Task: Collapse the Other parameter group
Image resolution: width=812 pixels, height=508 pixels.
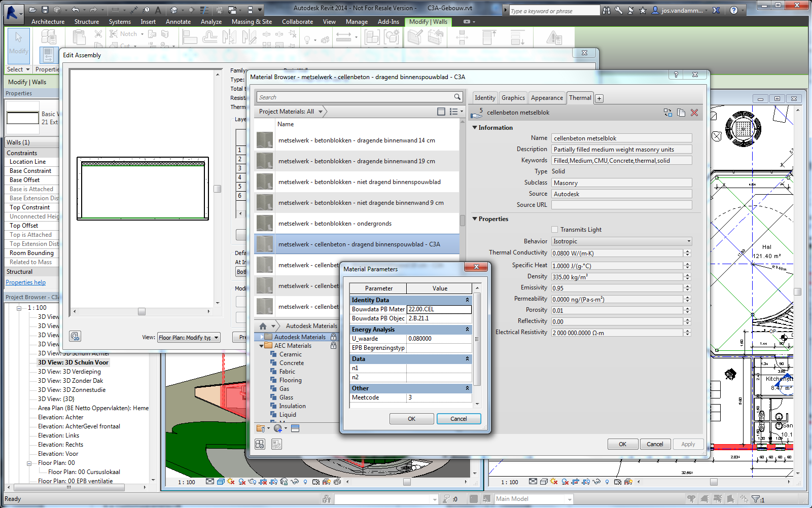Action: pos(467,388)
